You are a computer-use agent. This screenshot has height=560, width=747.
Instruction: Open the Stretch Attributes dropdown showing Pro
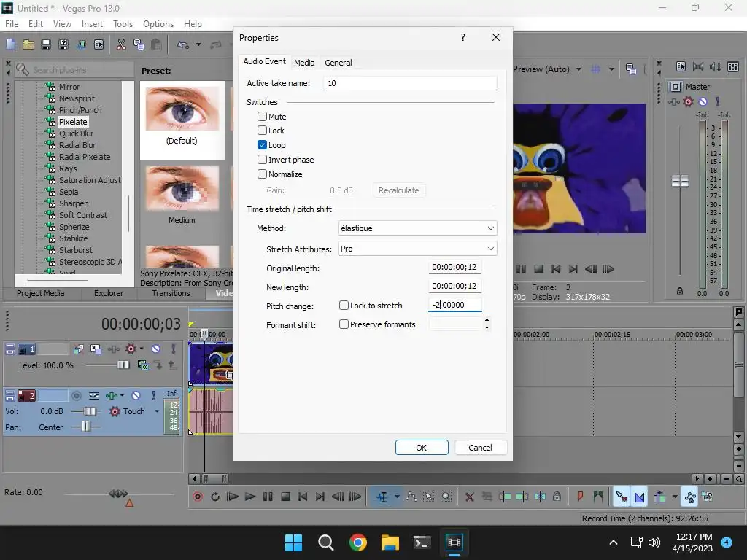point(417,249)
